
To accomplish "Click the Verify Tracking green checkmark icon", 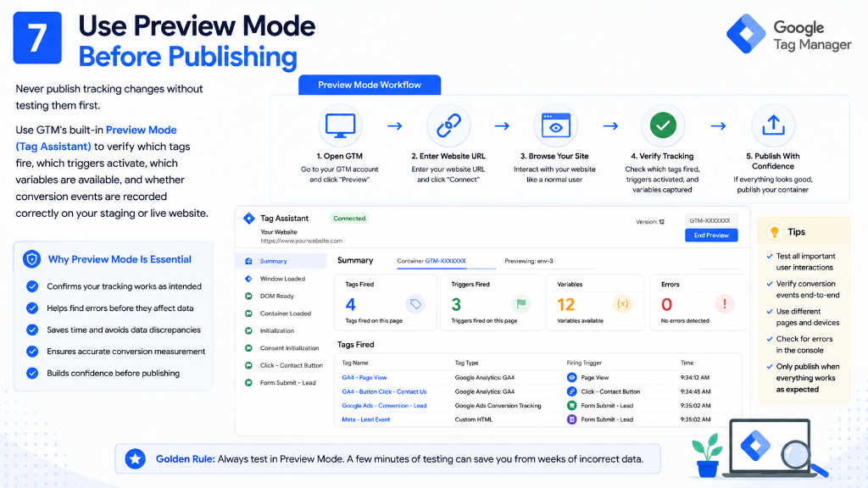I will click(x=663, y=125).
